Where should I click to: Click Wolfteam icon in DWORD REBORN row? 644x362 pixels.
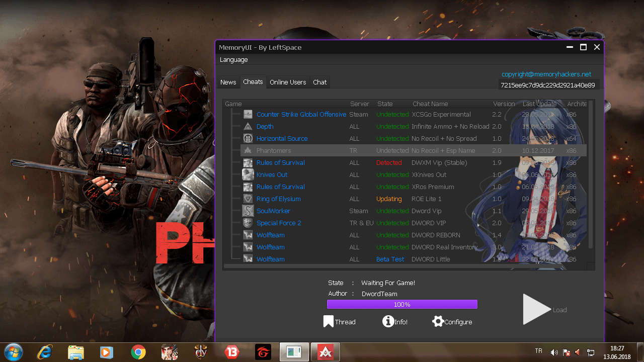[248, 235]
